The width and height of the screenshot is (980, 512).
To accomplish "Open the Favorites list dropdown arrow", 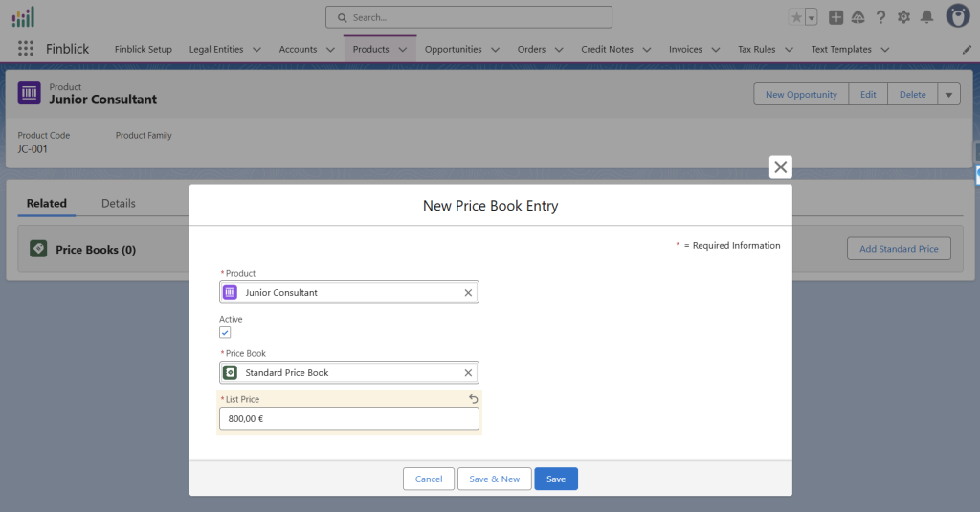I will [x=812, y=17].
